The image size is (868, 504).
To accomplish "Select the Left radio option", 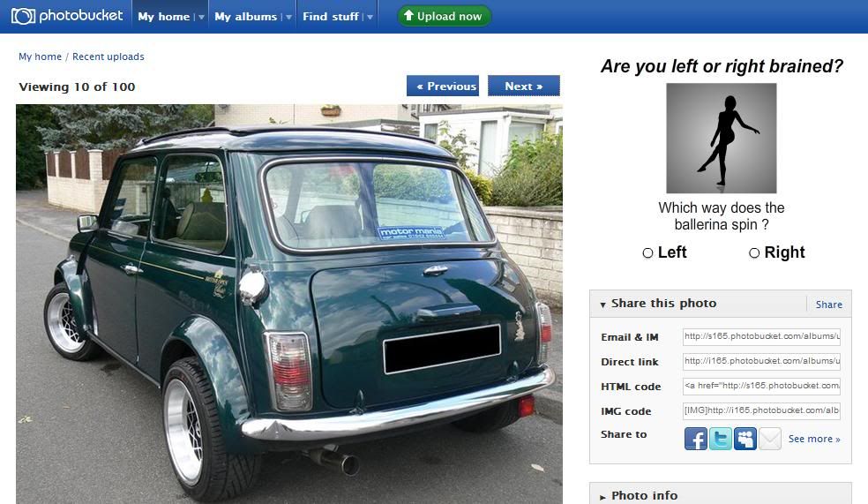I will click(x=647, y=253).
